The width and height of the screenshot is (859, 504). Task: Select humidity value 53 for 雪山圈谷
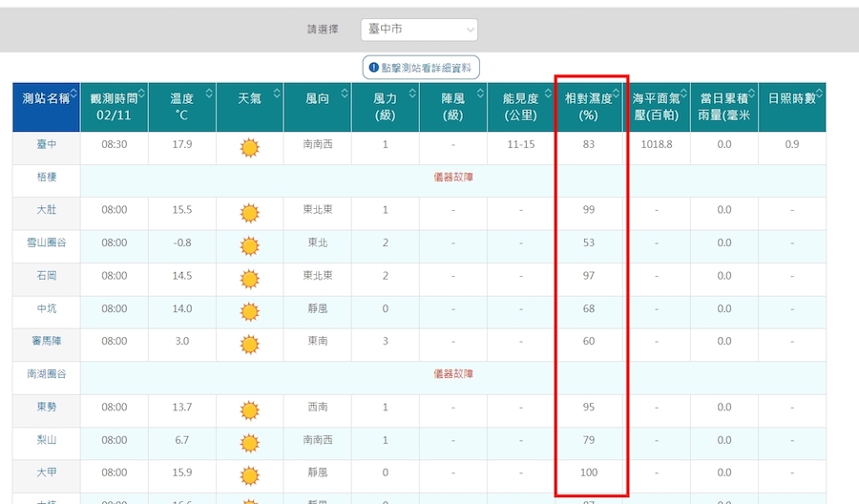(x=589, y=242)
